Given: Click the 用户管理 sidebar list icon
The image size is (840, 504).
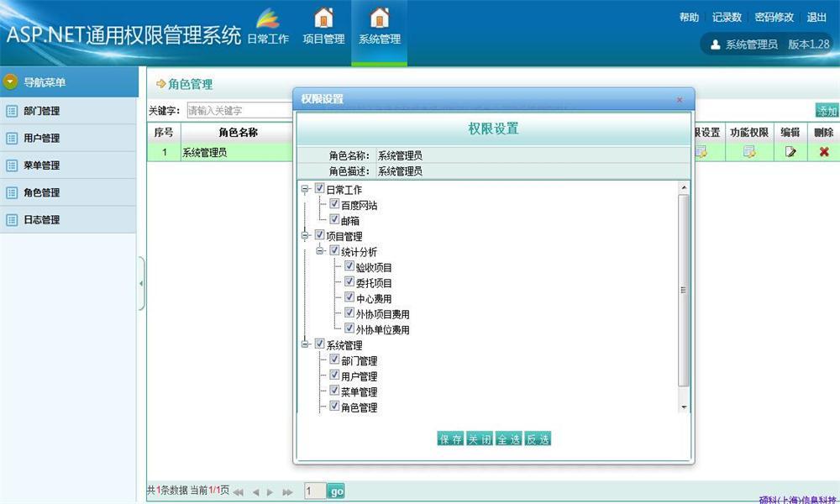Looking at the screenshot, I should [12, 139].
